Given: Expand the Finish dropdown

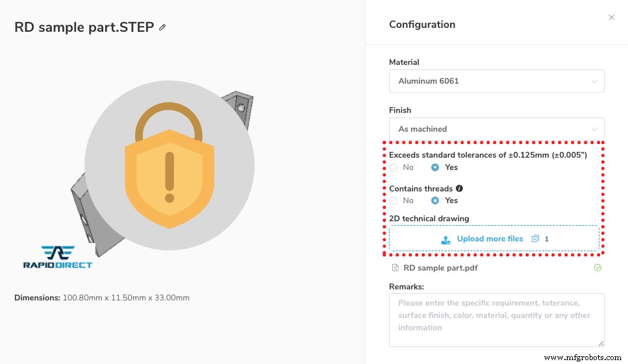Looking at the screenshot, I should (x=496, y=129).
